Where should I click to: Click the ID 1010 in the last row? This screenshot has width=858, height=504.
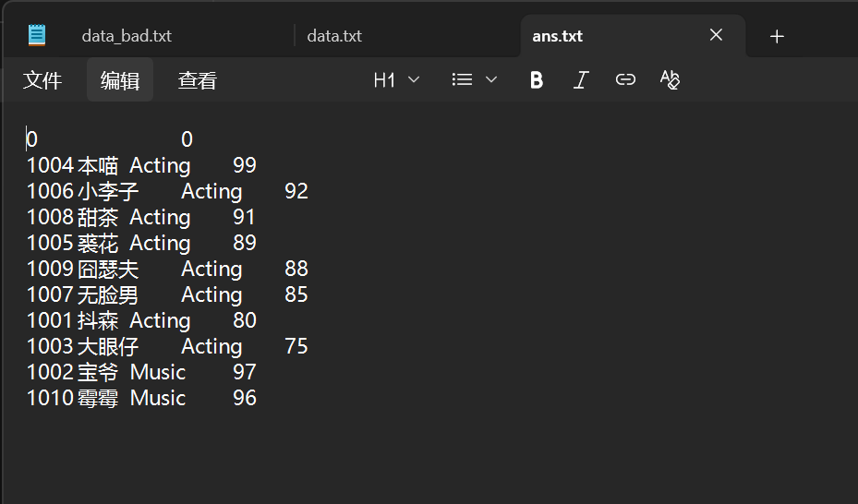coord(50,399)
